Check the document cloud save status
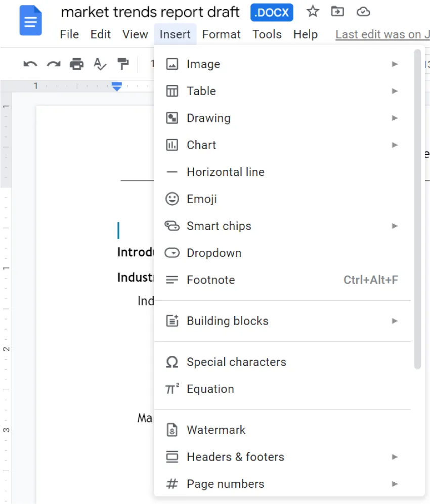This screenshot has width=430, height=504. tap(363, 12)
